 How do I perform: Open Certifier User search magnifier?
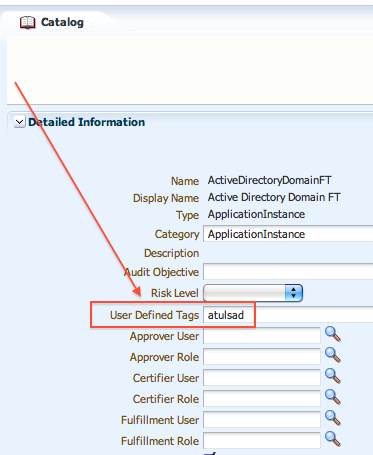click(x=333, y=376)
